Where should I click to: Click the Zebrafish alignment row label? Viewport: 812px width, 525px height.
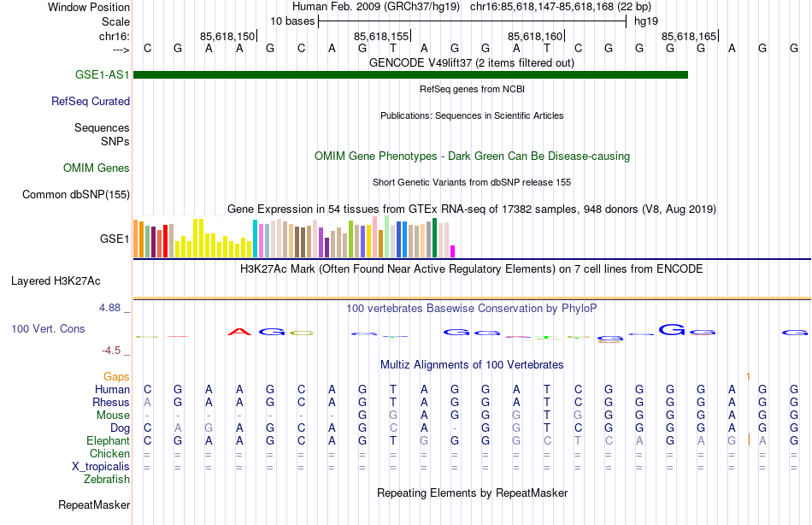pyautogui.click(x=107, y=480)
